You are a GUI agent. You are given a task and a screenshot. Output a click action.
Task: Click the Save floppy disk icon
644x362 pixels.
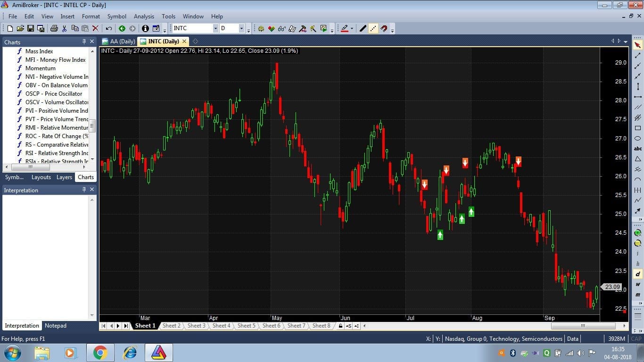[x=31, y=28]
